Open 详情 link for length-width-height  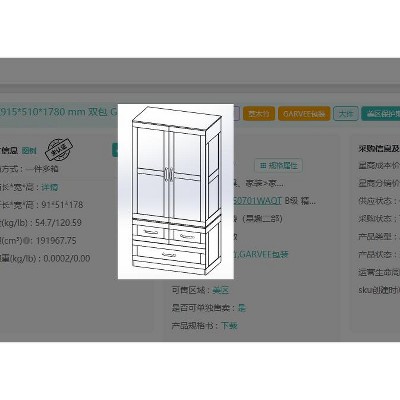[x=50, y=187]
